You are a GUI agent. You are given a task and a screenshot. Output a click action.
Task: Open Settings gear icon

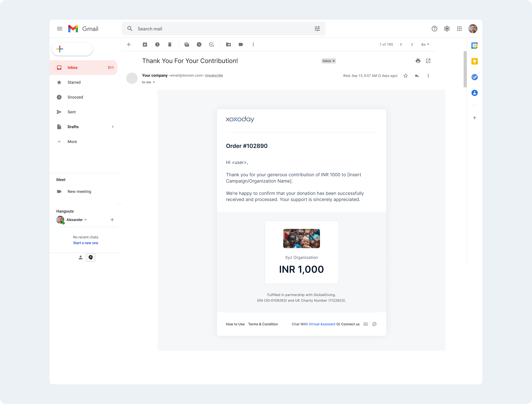[447, 29]
